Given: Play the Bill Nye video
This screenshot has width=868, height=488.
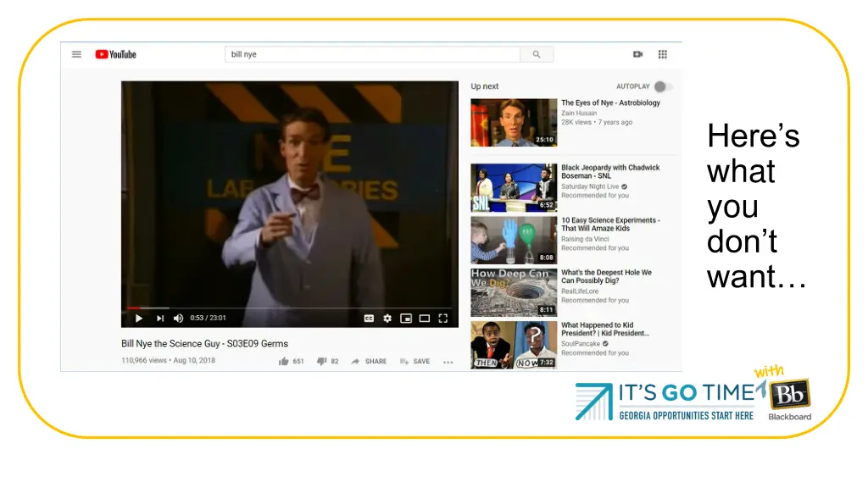Looking at the screenshot, I should pyautogui.click(x=139, y=319).
